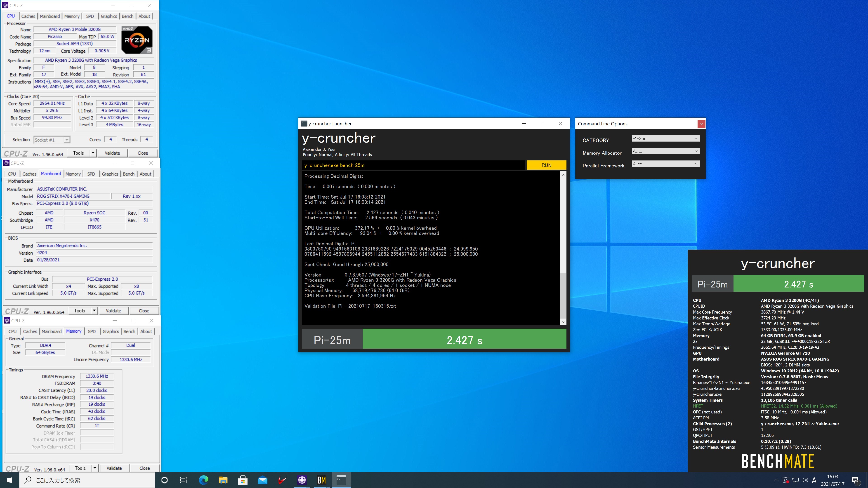Expand Tools arrow in top CPU-Z window
This screenshot has height=488, width=868.
click(x=93, y=153)
